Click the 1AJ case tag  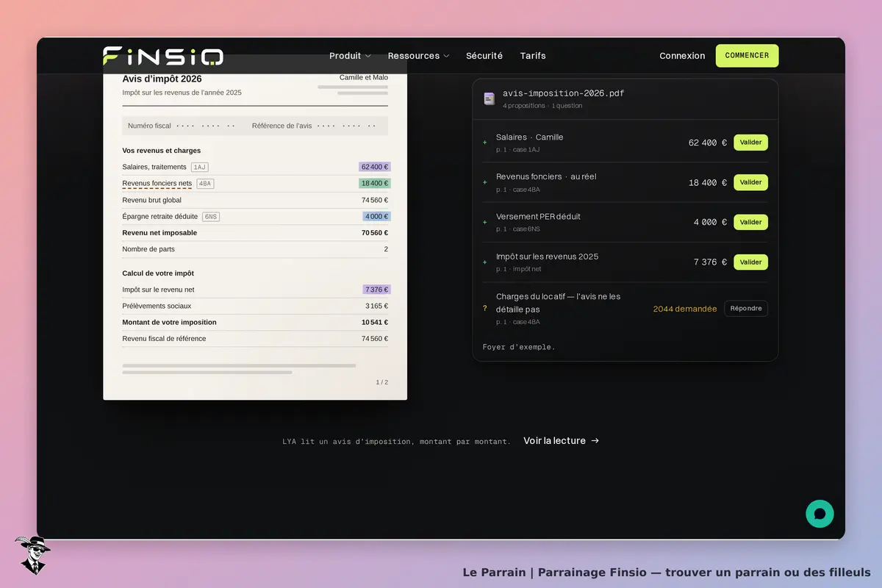199,167
